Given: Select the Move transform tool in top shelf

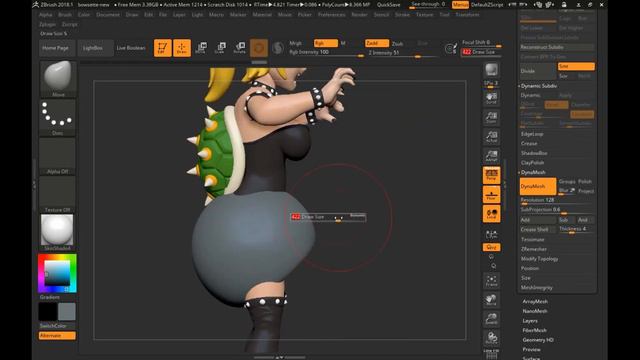Looking at the screenshot, I should [201, 48].
